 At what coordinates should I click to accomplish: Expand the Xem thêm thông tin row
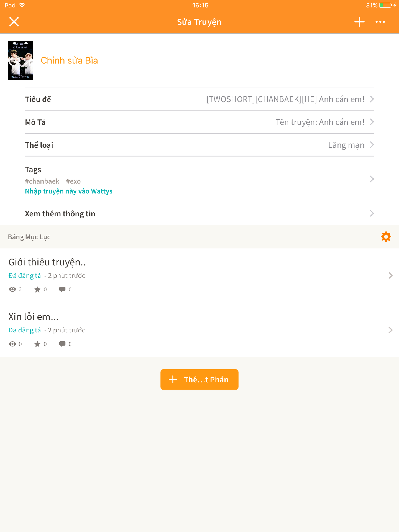pyautogui.click(x=199, y=213)
